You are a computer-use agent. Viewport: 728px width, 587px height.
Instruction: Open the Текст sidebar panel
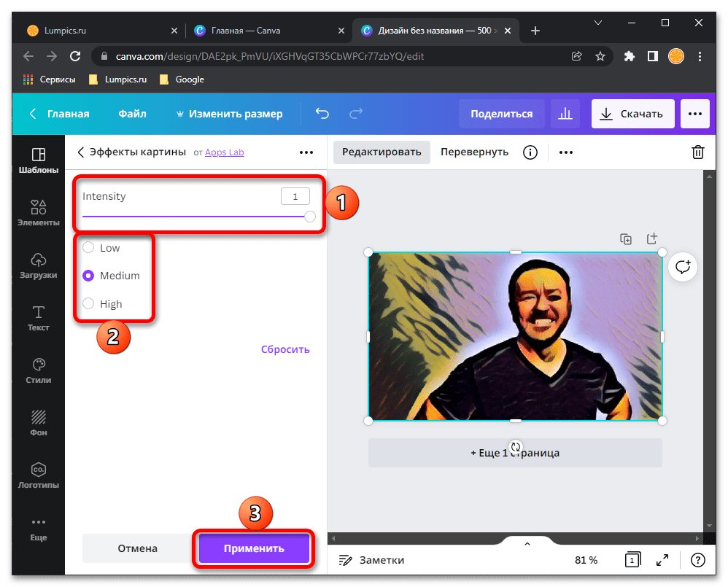(x=39, y=319)
